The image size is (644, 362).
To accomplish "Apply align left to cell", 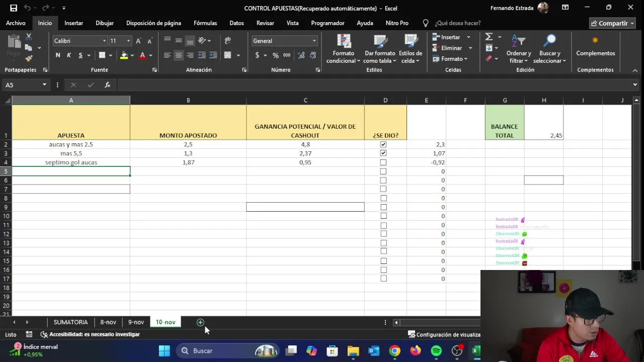I will tap(168, 55).
